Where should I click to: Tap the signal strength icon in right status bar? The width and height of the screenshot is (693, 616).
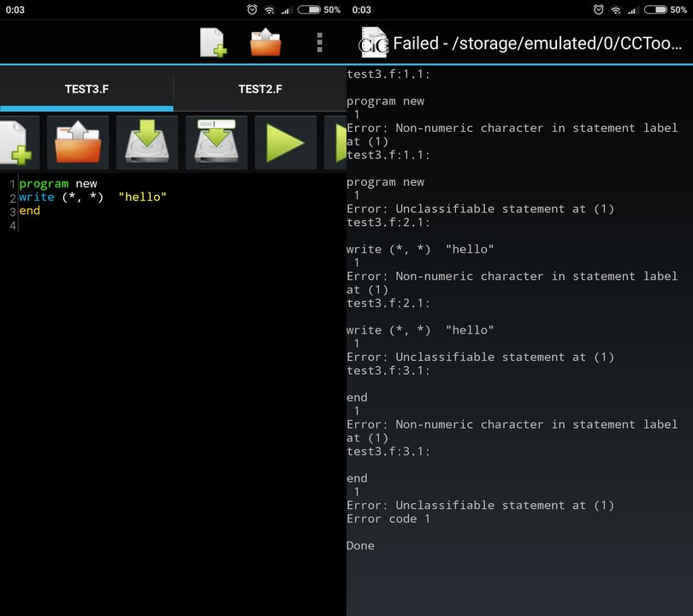(633, 9)
